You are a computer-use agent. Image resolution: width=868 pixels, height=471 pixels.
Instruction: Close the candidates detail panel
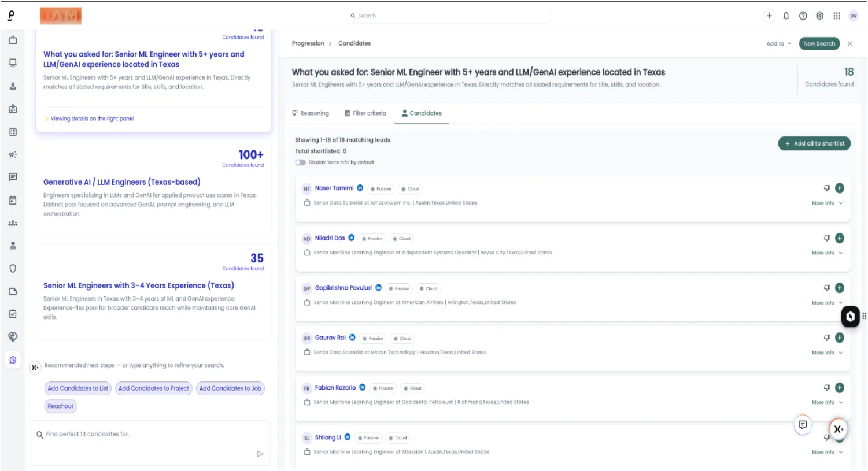(x=850, y=44)
